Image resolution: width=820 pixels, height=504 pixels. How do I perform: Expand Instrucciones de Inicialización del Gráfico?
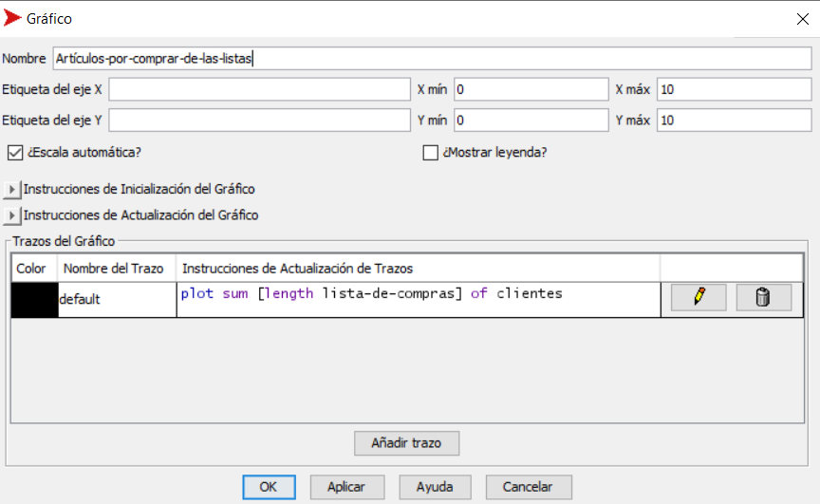(x=11, y=189)
